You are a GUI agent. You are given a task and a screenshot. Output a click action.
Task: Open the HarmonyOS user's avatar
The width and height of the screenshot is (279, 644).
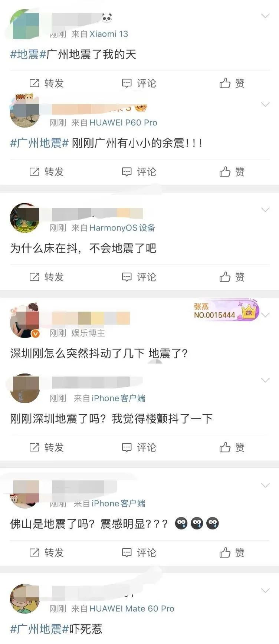pyautogui.click(x=24, y=218)
